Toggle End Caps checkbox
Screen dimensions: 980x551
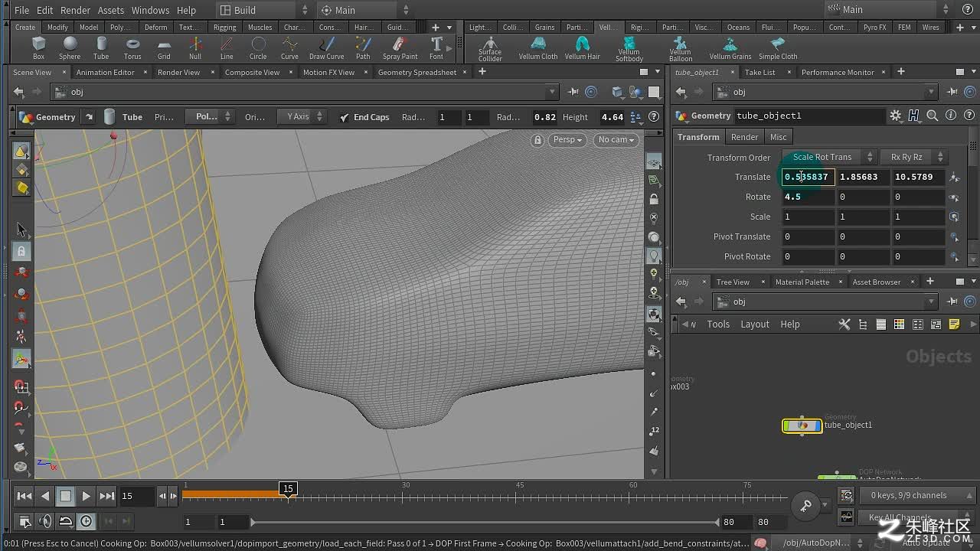[x=344, y=117]
